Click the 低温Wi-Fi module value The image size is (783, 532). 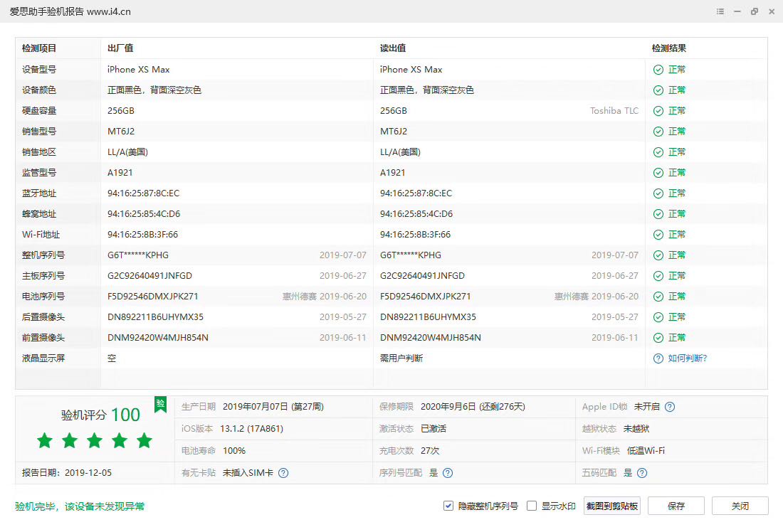646,451
